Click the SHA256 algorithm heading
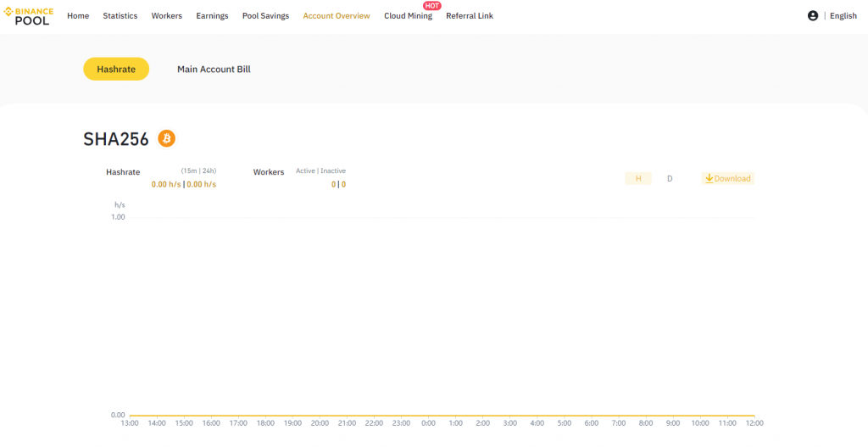 coord(116,139)
